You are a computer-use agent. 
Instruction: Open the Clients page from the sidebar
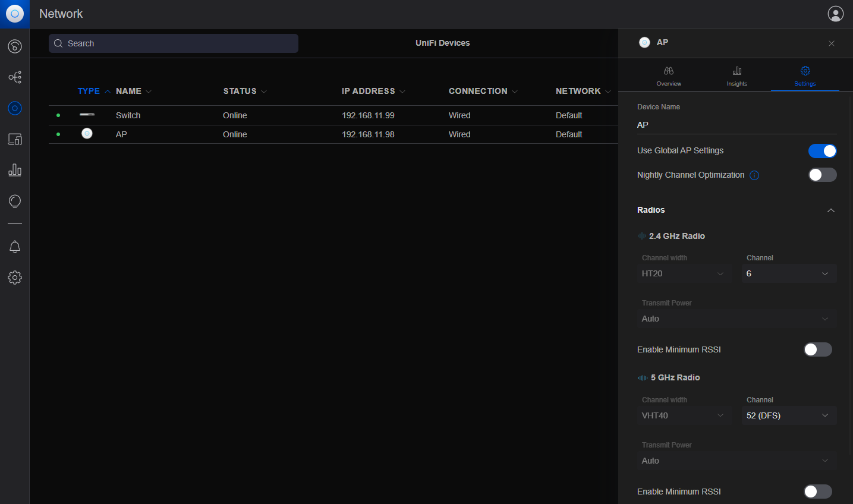pos(14,138)
